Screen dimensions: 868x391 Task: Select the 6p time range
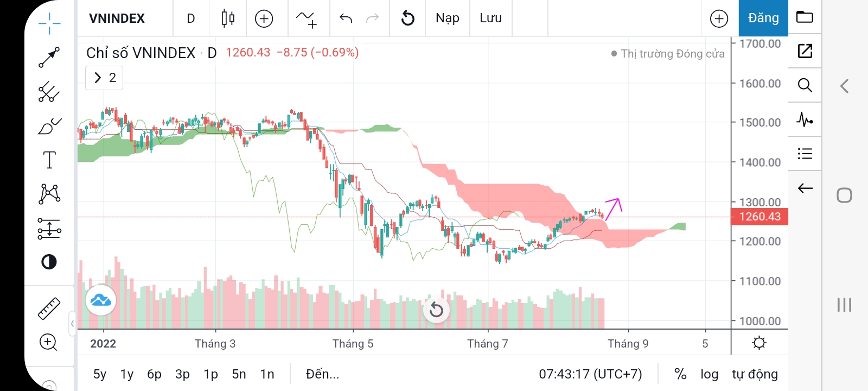point(154,374)
